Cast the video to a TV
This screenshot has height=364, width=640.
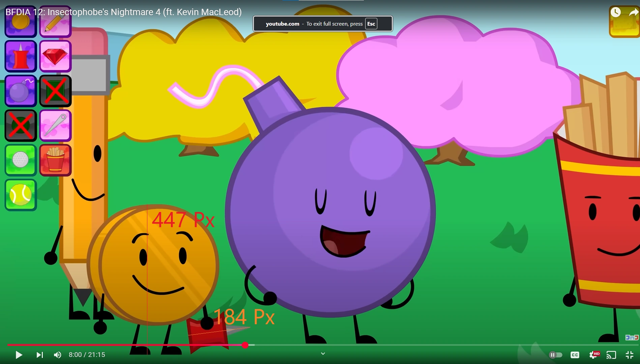tap(611, 355)
